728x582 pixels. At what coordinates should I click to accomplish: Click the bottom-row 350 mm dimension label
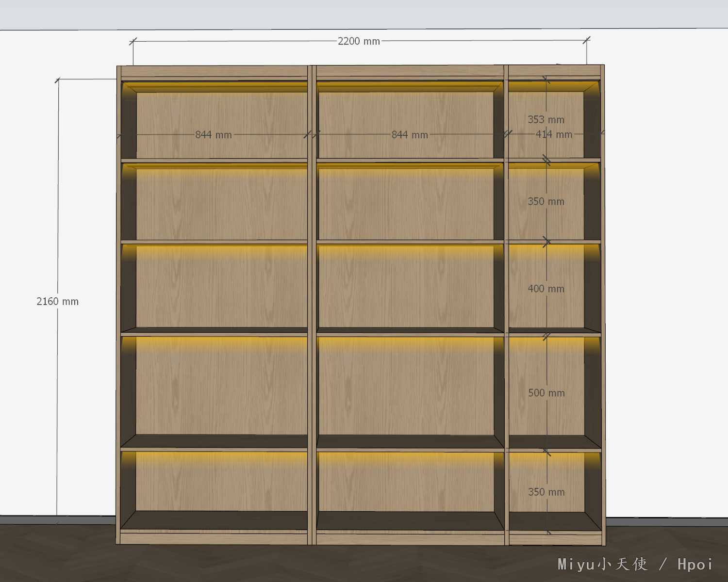[546, 492]
